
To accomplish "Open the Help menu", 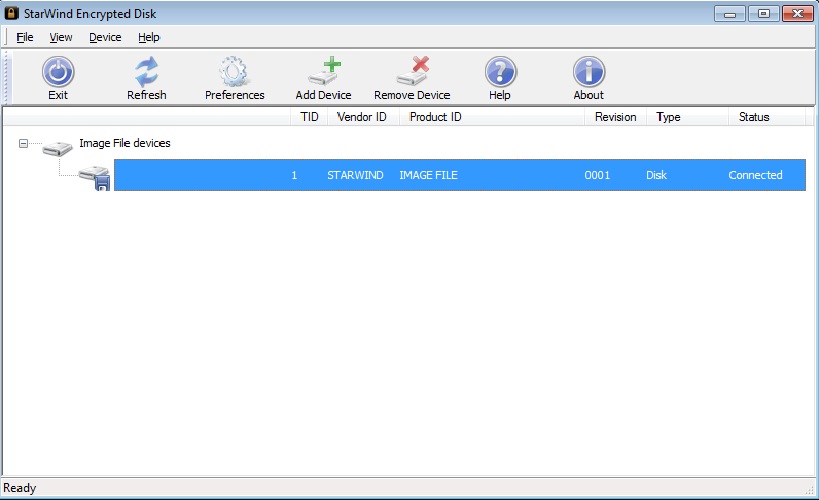I will pos(149,37).
